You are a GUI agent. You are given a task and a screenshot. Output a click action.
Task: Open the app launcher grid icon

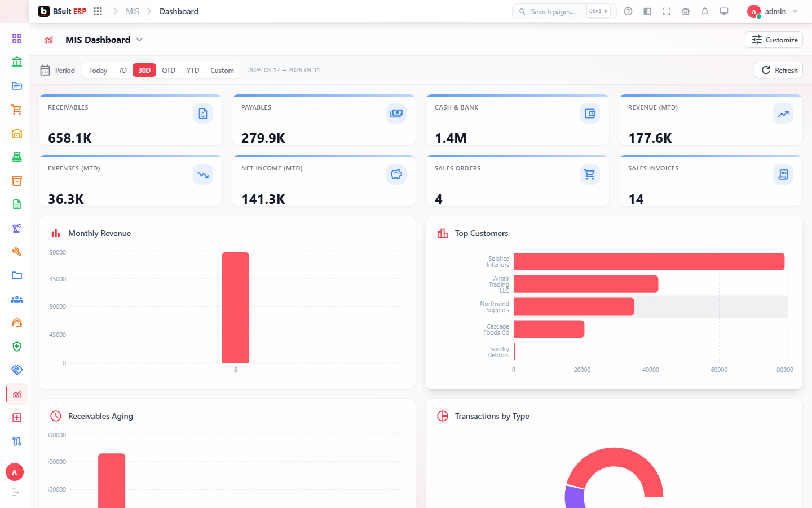(x=98, y=11)
